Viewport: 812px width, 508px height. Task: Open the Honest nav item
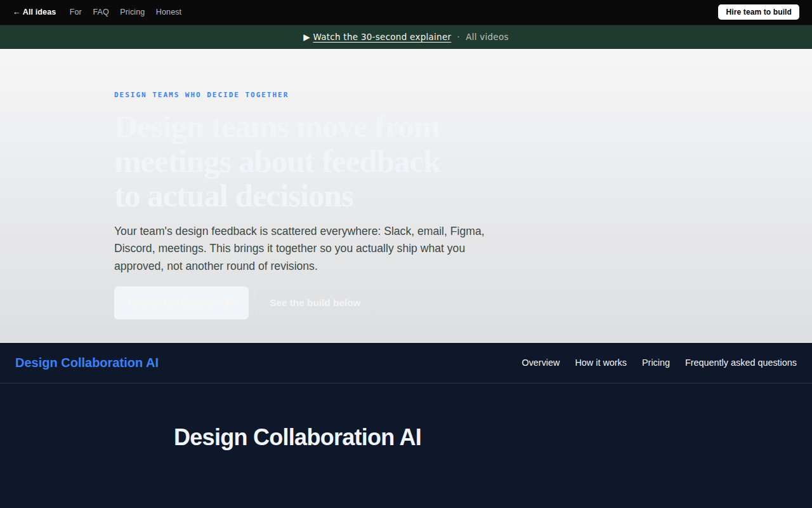[x=169, y=12]
